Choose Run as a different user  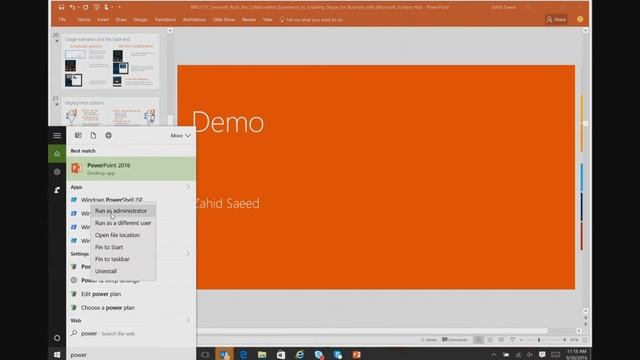tap(123, 223)
